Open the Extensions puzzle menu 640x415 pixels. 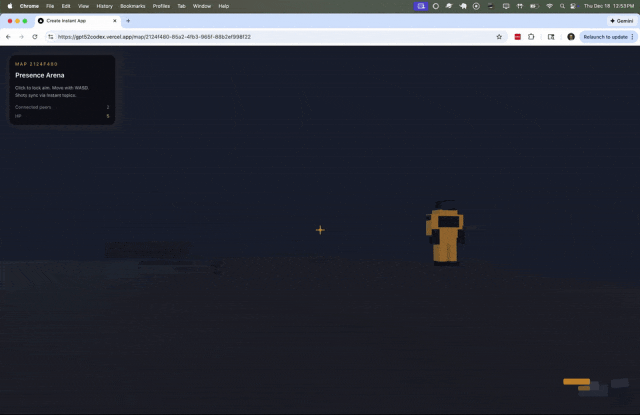coord(531,37)
